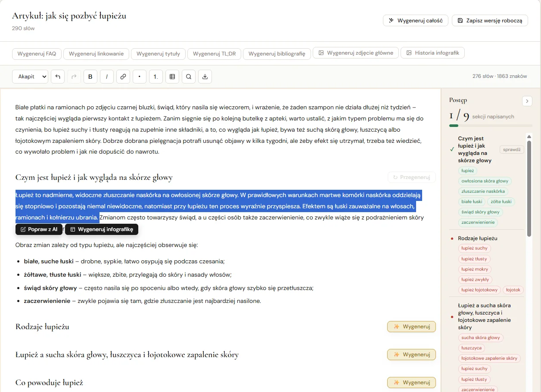Click the green checkmark of completed section
The height and width of the screenshot is (392, 541).
click(x=452, y=149)
